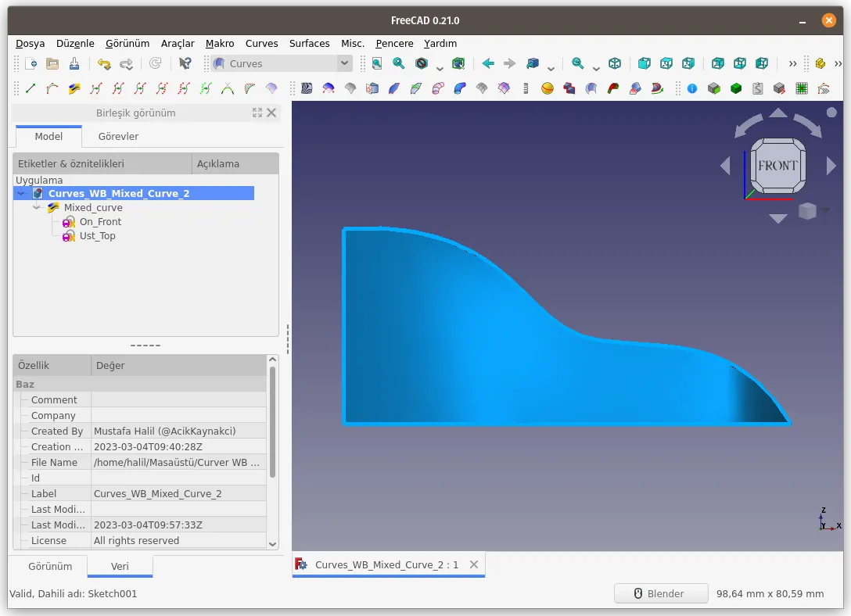Click the License value All rights reserved
The width and height of the screenshot is (851, 616).
[x=136, y=540]
